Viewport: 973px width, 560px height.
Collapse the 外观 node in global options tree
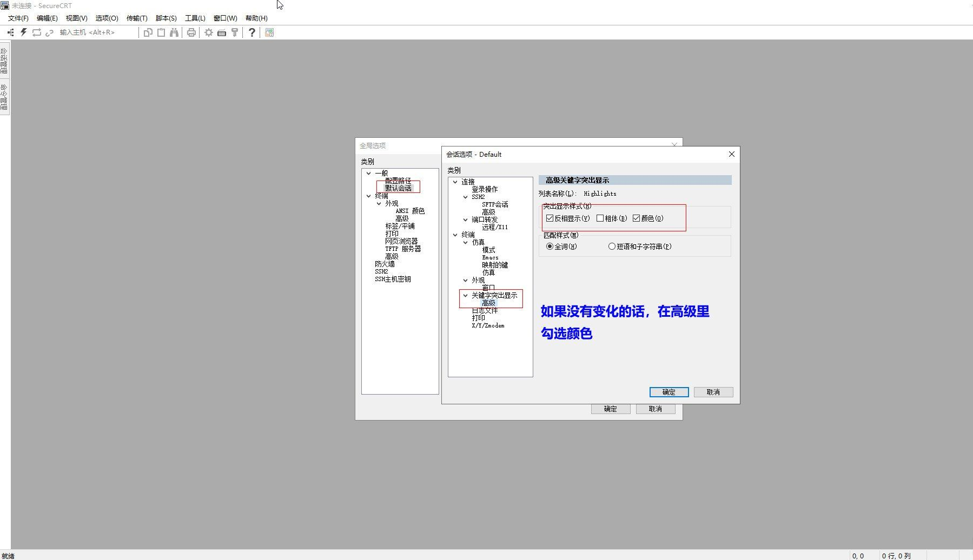[x=379, y=204]
